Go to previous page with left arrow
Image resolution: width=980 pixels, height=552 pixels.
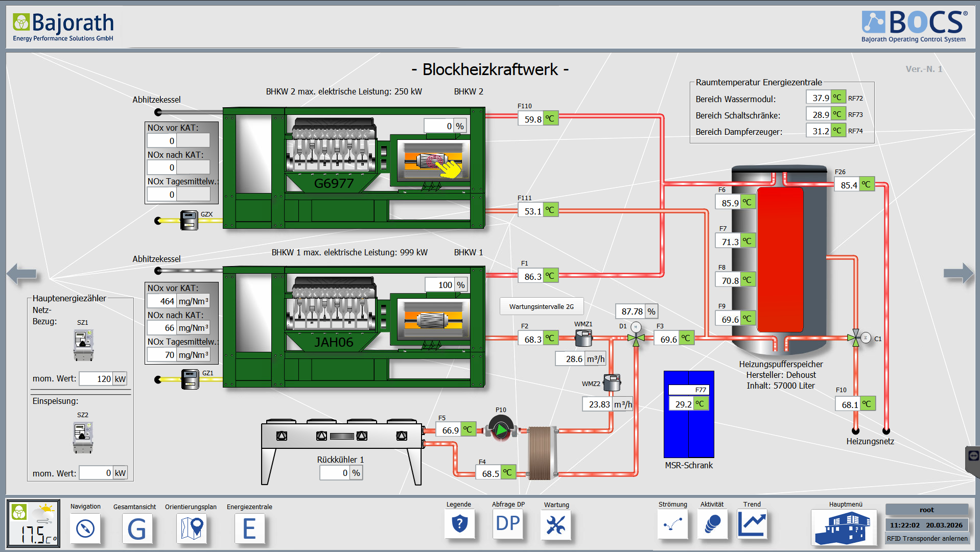pos(22,274)
